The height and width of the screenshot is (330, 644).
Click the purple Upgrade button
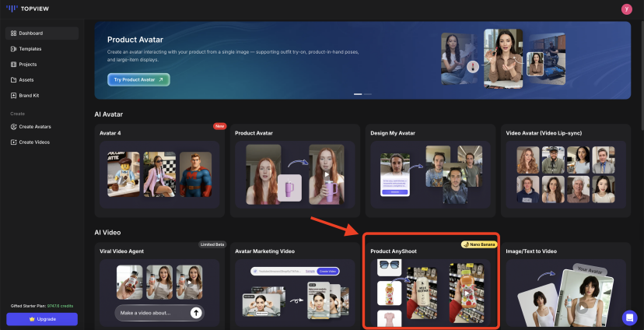point(42,319)
